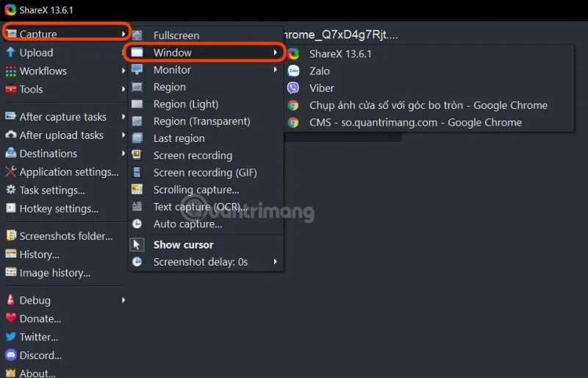This screenshot has height=378, width=588.
Task: Select the chrome_Q7xD4g7Rjt file entry
Action: tap(340, 35)
